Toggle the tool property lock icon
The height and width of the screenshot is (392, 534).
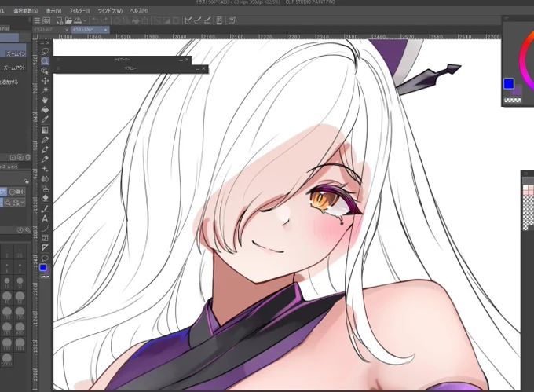(x=27, y=181)
